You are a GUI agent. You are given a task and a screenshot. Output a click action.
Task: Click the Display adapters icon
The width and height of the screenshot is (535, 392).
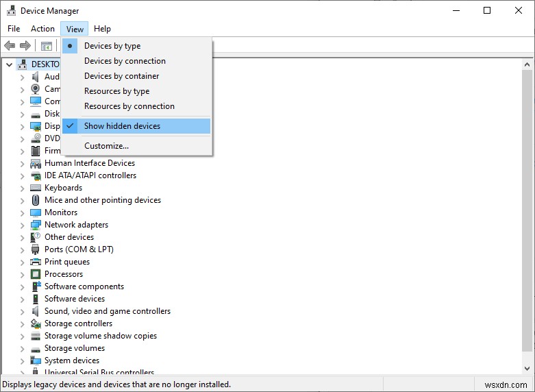[x=36, y=126]
